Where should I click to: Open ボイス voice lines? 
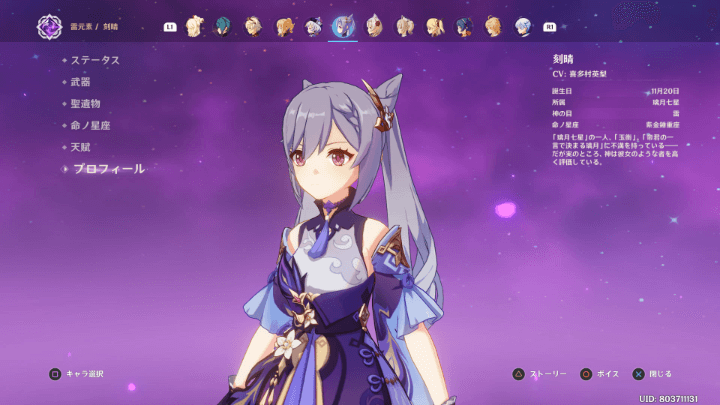(608, 374)
